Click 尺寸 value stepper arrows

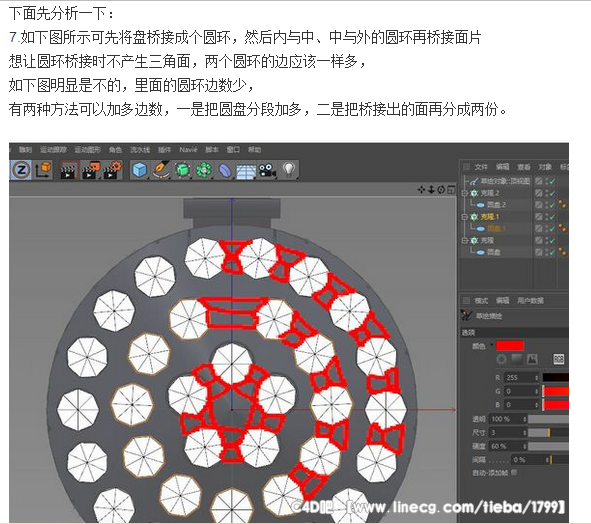[524, 433]
